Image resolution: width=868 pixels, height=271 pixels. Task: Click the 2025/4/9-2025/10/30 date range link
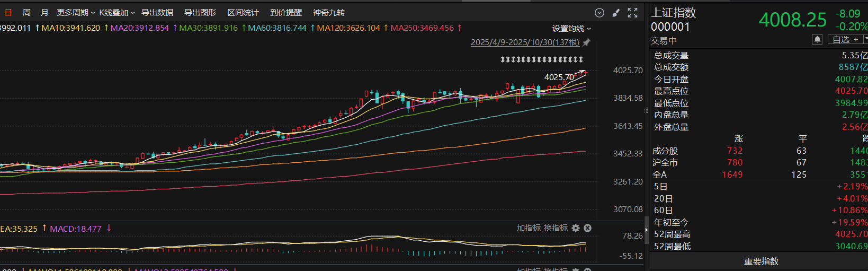pyautogui.click(x=525, y=42)
